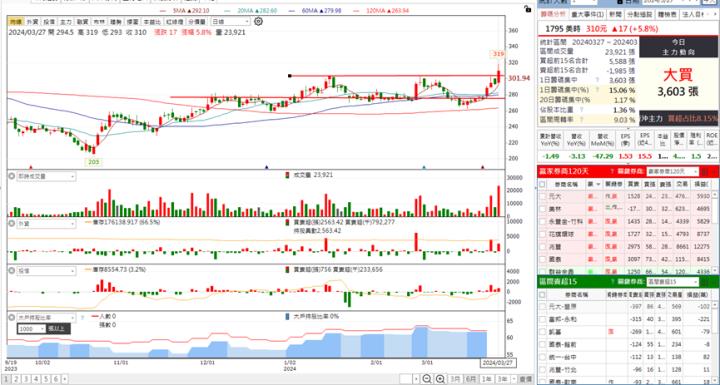The height and width of the screenshot is (385, 720).
Task: Select the 外資 chart tab
Action: pyautogui.click(x=32, y=22)
